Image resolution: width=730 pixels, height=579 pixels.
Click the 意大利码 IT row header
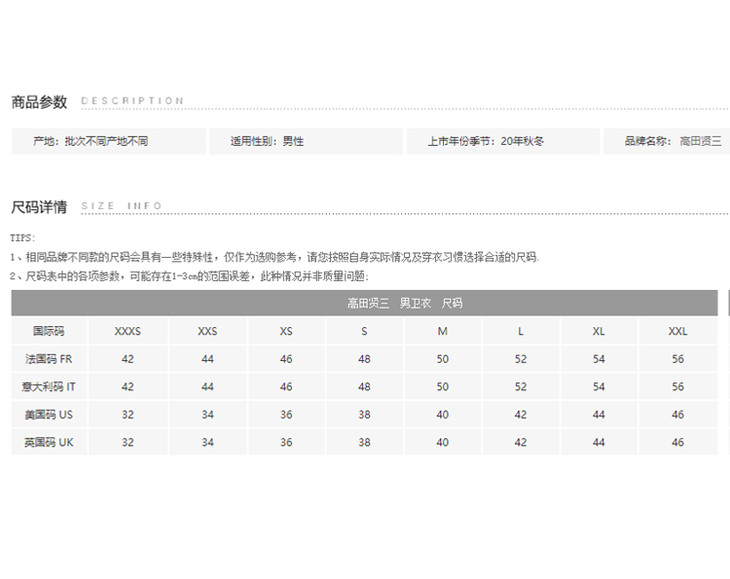49,386
